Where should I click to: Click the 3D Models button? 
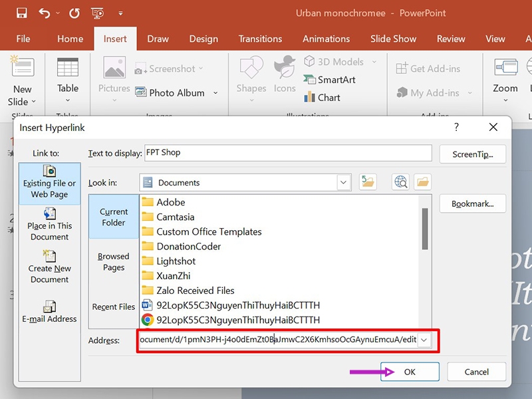(x=334, y=62)
